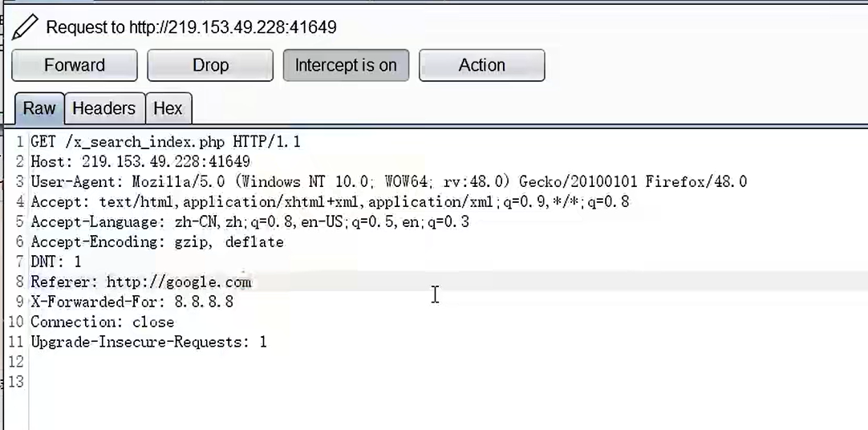Click the GET /x_search_index.php request line
Screen dimensions: 868x430
point(165,142)
